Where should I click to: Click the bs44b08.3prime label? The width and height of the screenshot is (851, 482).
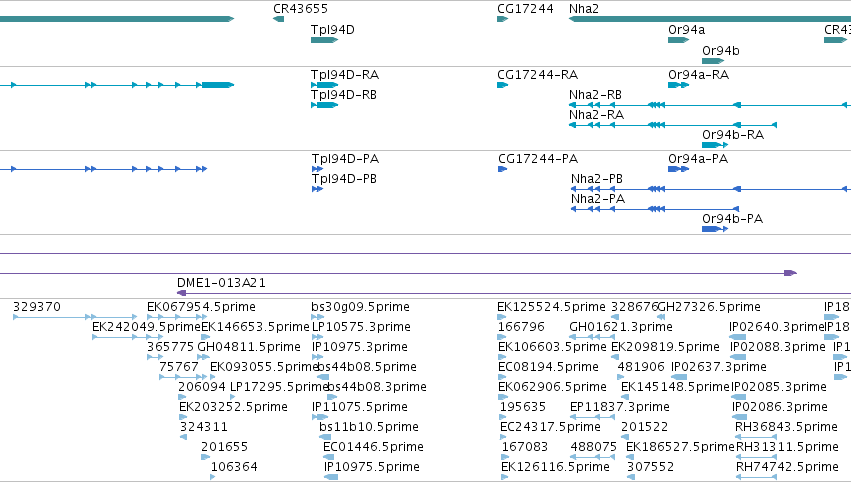click(x=377, y=387)
